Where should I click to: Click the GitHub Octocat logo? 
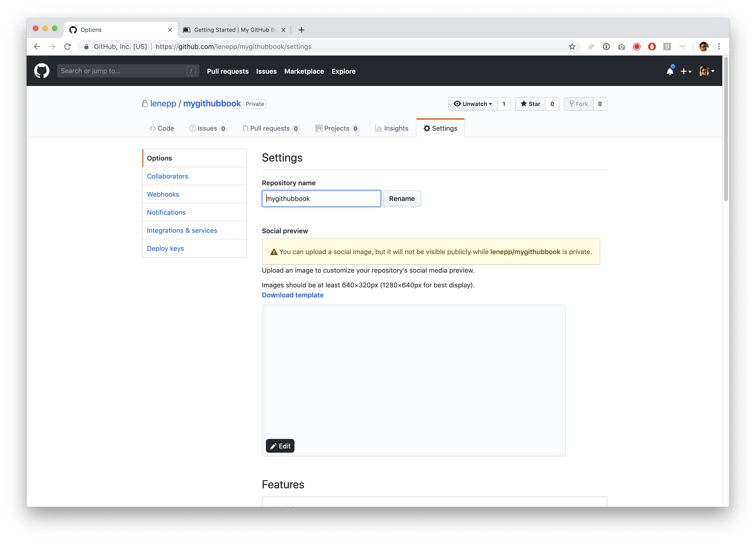[42, 71]
